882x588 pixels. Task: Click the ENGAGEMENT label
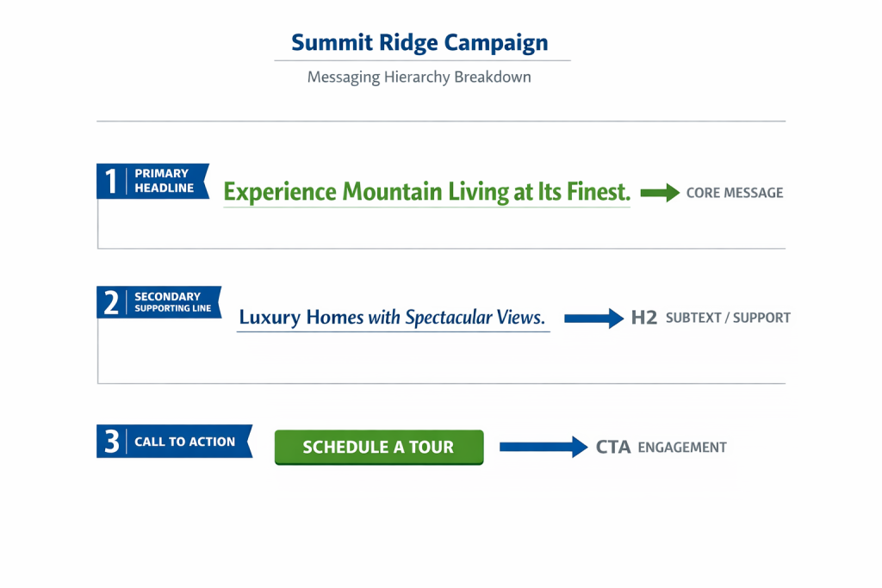(682, 448)
